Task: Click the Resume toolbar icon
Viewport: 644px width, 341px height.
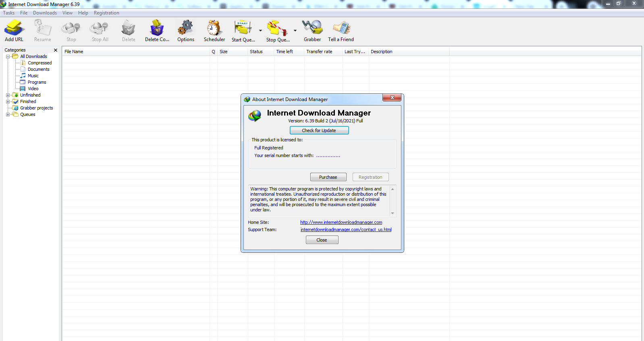Action: pyautogui.click(x=42, y=28)
